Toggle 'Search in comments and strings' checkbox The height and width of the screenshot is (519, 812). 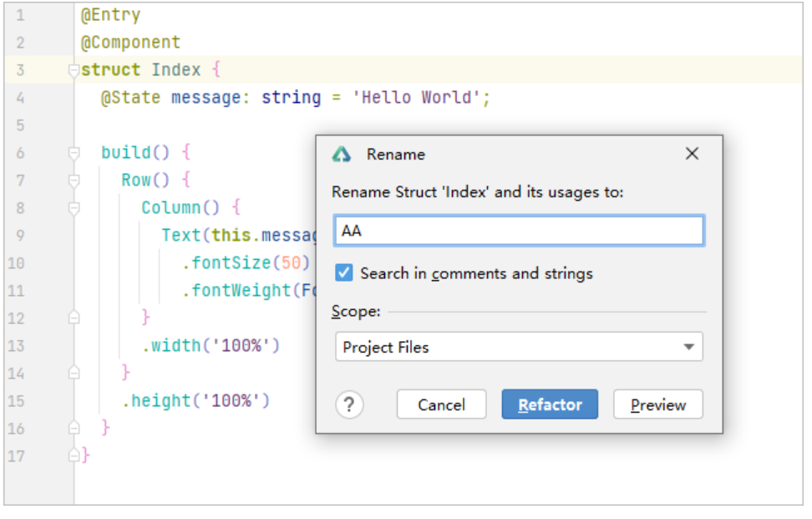point(343,273)
